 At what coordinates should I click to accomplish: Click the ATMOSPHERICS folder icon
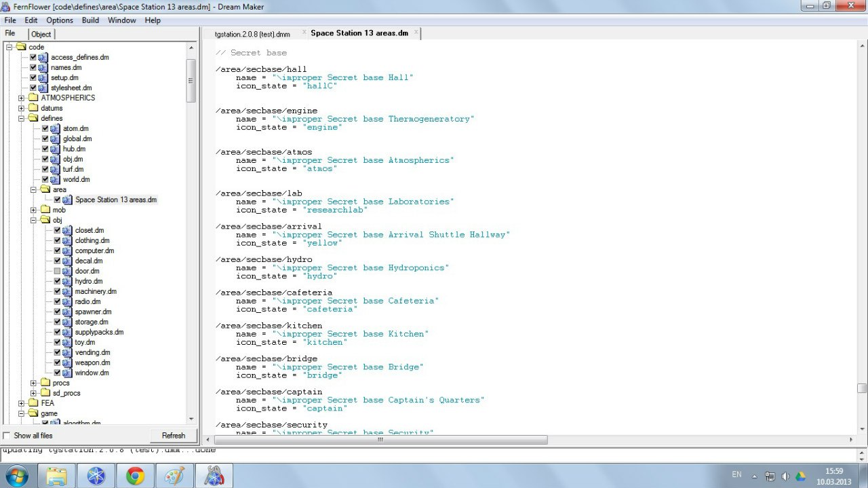(x=33, y=98)
